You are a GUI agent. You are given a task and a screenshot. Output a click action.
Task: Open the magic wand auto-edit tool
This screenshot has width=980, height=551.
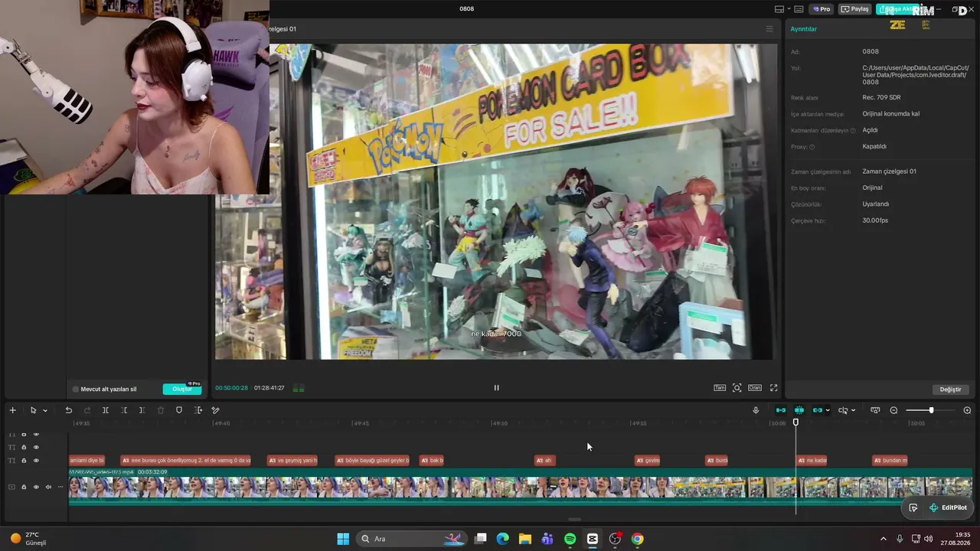coord(215,410)
